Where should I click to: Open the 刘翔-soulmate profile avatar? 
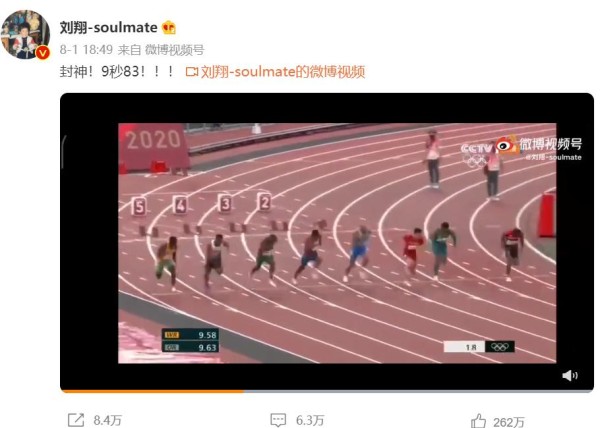point(25,34)
